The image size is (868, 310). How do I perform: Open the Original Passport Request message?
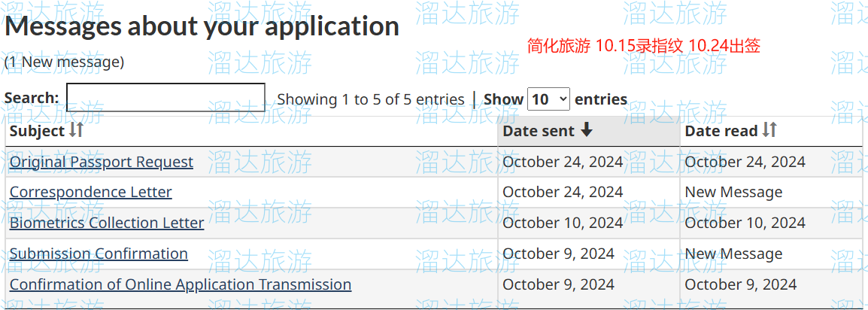click(102, 162)
